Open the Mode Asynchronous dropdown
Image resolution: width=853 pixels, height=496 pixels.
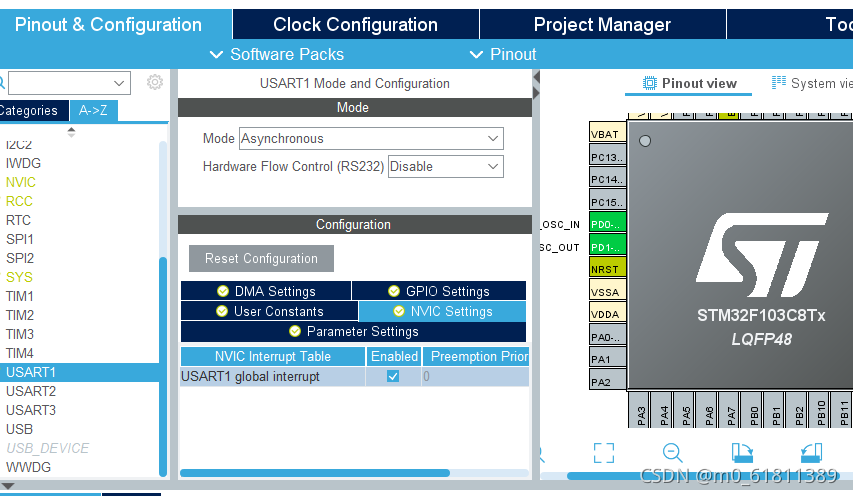pyautogui.click(x=493, y=139)
